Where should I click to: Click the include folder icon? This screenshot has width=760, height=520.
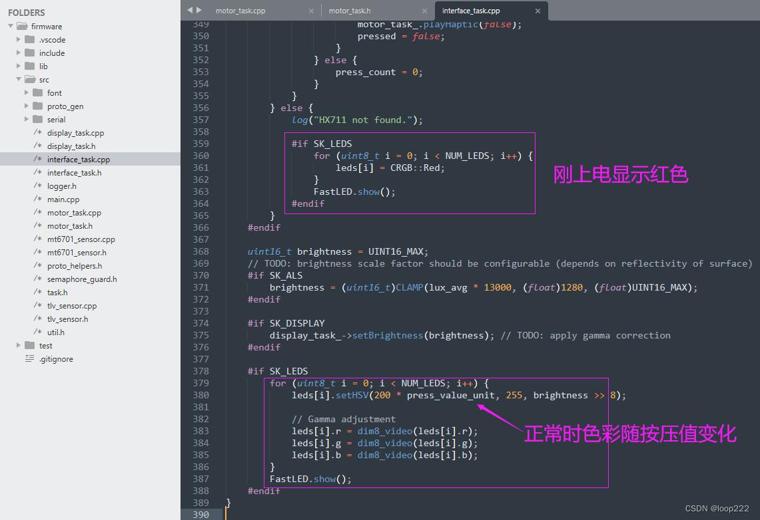tap(30, 53)
